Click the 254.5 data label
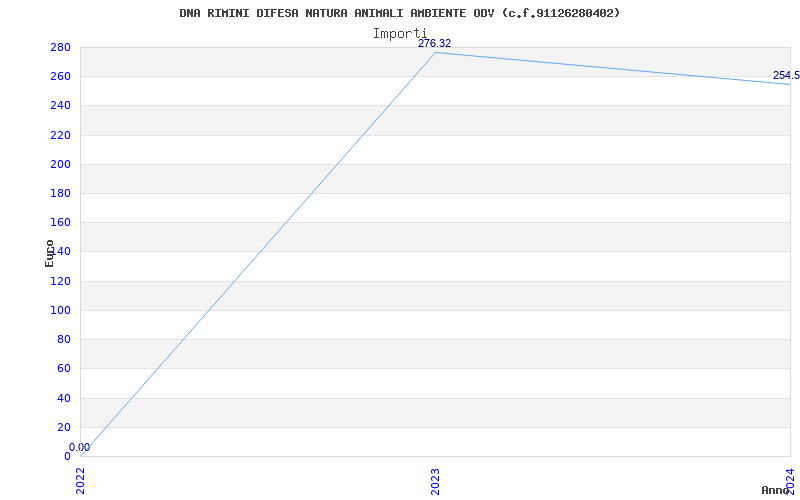Image resolution: width=800 pixels, height=500 pixels. [x=786, y=76]
